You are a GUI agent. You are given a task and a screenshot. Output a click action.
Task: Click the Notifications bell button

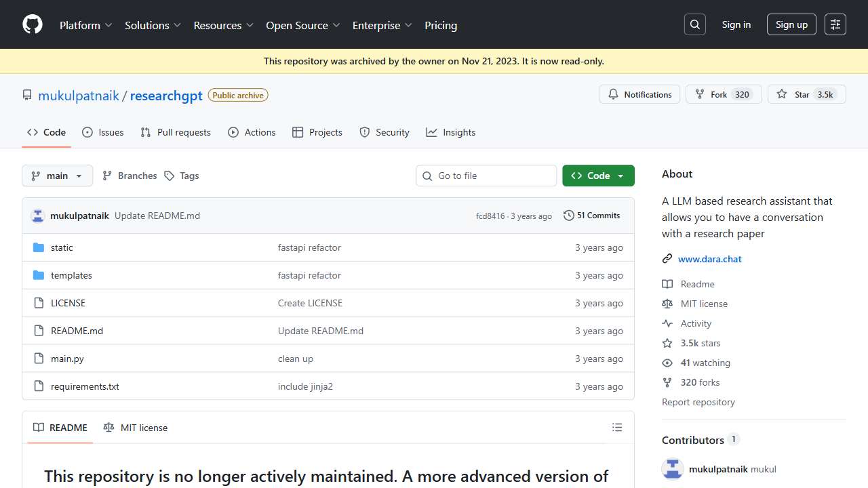(639, 94)
